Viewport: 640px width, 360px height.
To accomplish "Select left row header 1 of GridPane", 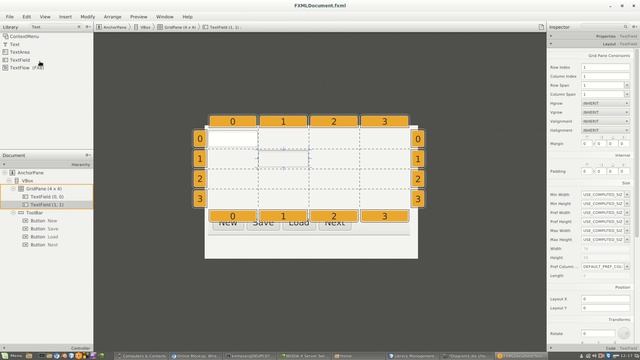I will 200,158.
